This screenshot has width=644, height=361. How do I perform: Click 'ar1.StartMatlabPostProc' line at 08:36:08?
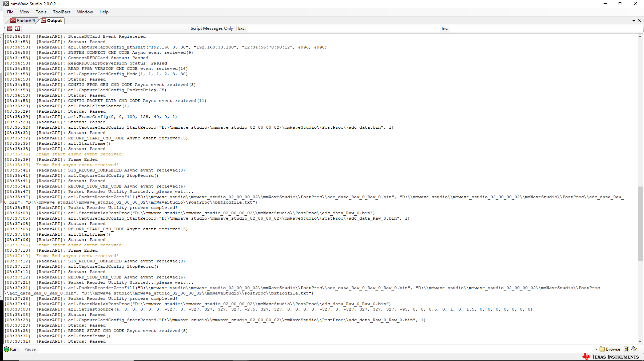tap(221, 213)
